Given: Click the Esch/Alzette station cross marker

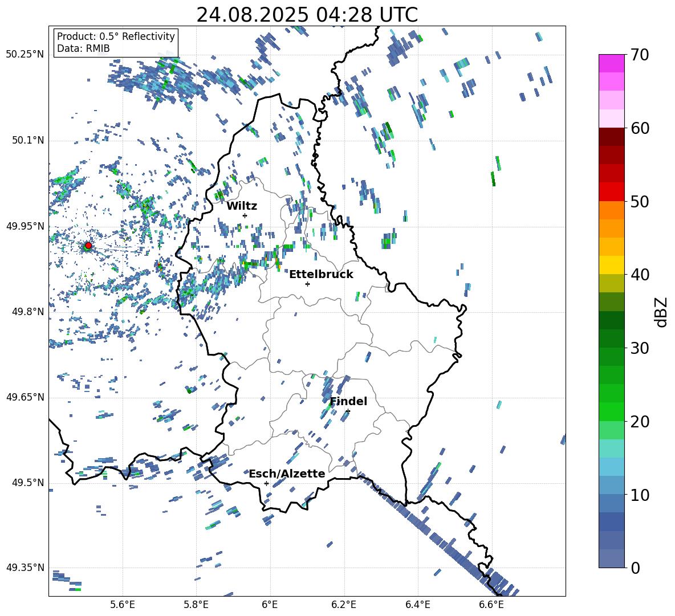Looking at the screenshot, I should point(266,483).
